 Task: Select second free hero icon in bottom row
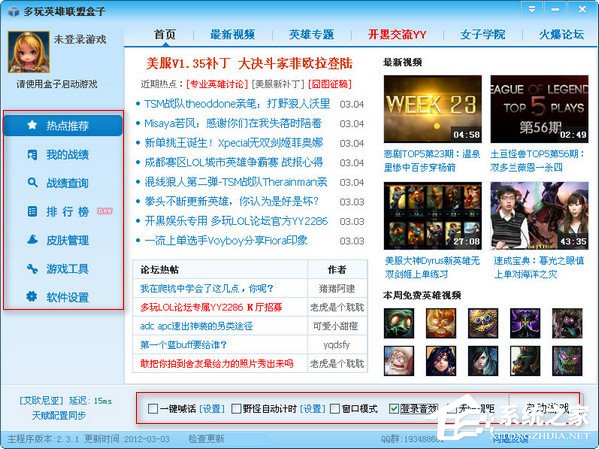(x=441, y=361)
